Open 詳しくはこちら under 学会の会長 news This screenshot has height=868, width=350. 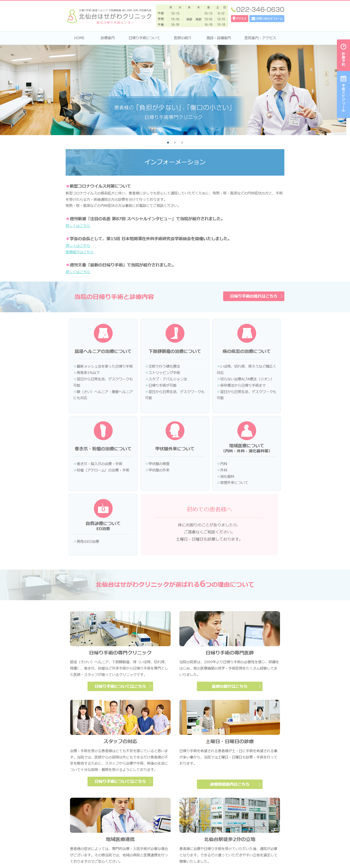pos(78,246)
